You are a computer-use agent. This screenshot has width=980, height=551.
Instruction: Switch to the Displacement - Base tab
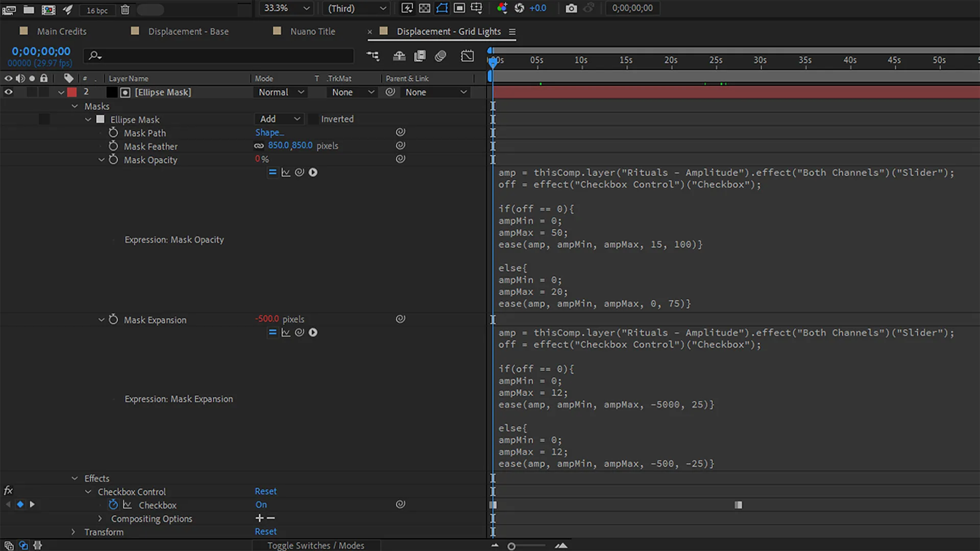pyautogui.click(x=188, y=32)
